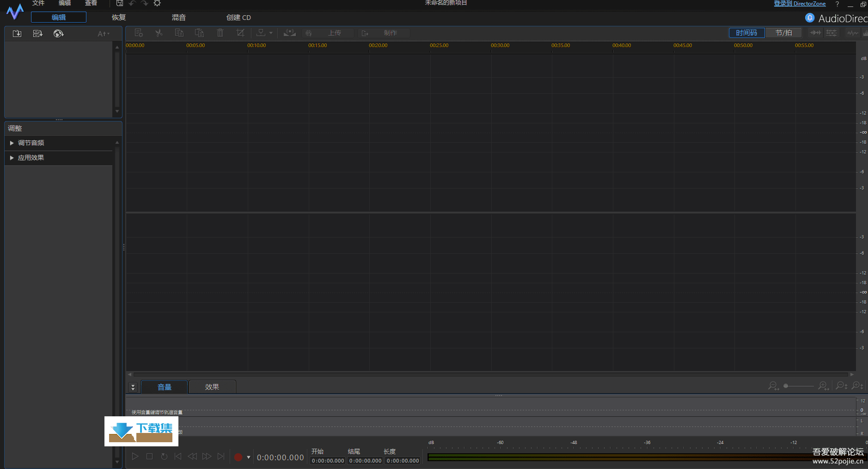Open the record options dropdown arrow
Image resolution: width=868 pixels, height=469 pixels.
(x=249, y=457)
